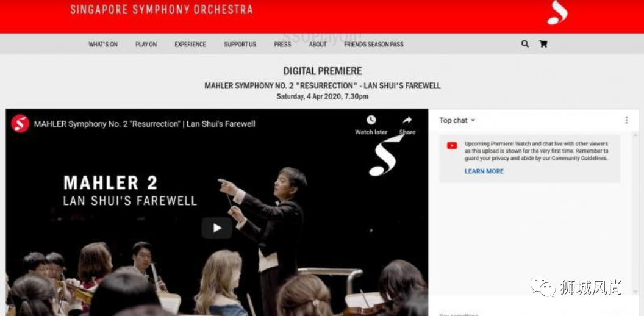Open the PLAY ON menu
The image size is (644, 316).
tap(146, 45)
